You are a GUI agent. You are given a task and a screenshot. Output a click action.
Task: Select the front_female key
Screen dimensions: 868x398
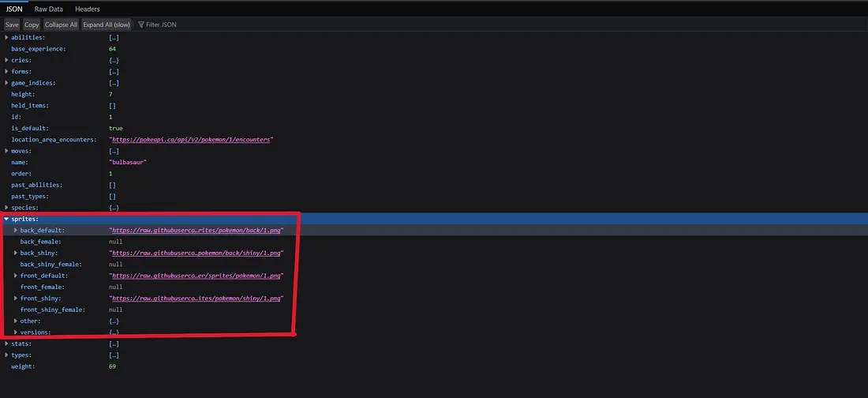click(x=42, y=287)
